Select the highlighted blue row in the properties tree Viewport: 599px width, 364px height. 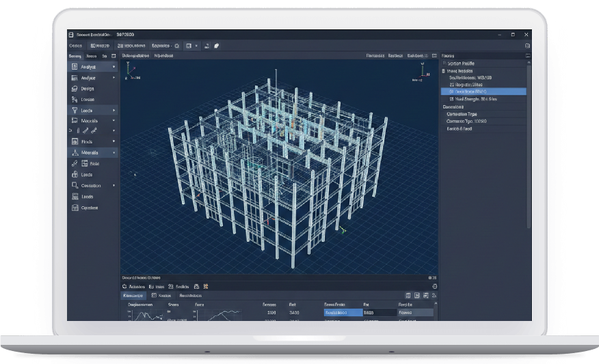483,92
